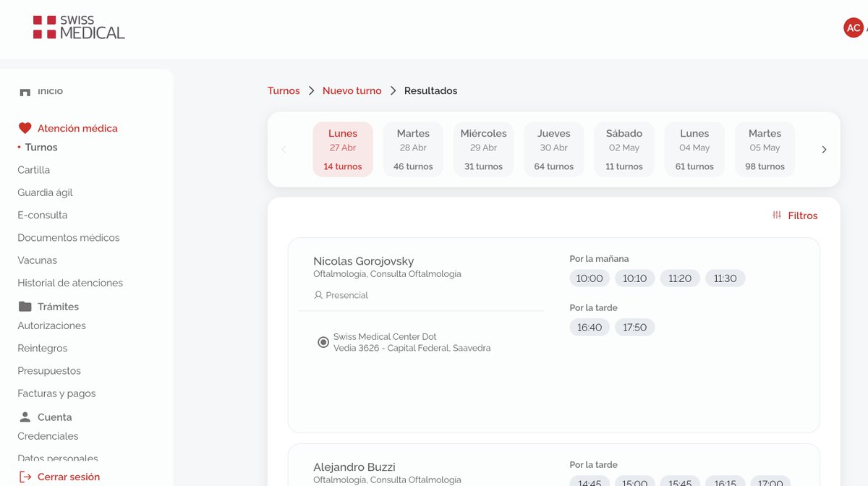The image size is (868, 486).
Task: Pick the 17:50 afternoon slot
Action: click(x=635, y=328)
